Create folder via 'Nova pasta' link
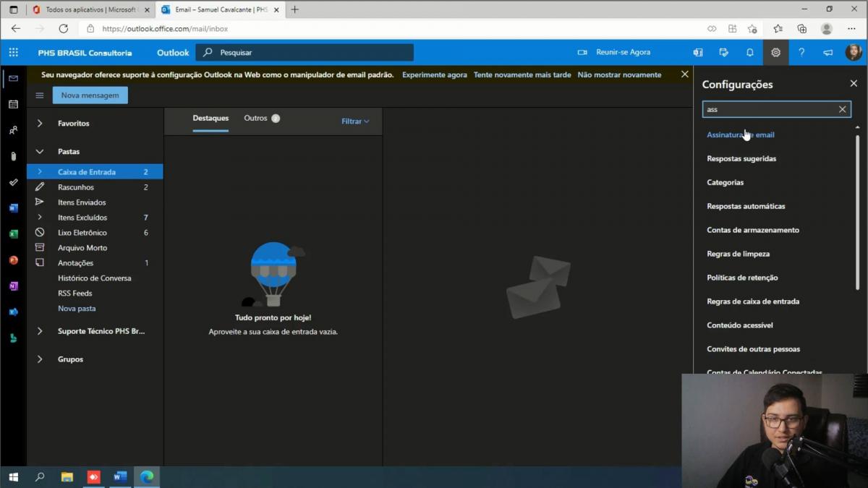Viewport: 868px width, 488px height. [77, 309]
